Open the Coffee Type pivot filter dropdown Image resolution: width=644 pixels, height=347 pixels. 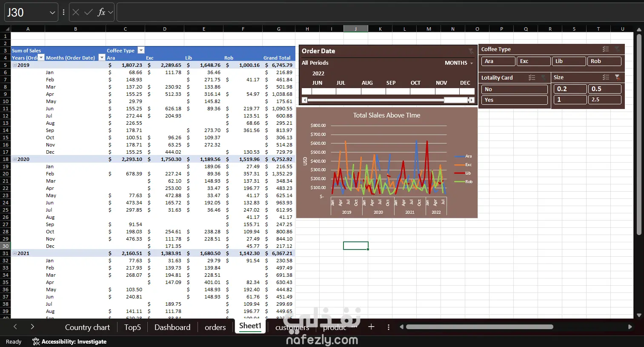[x=141, y=50]
